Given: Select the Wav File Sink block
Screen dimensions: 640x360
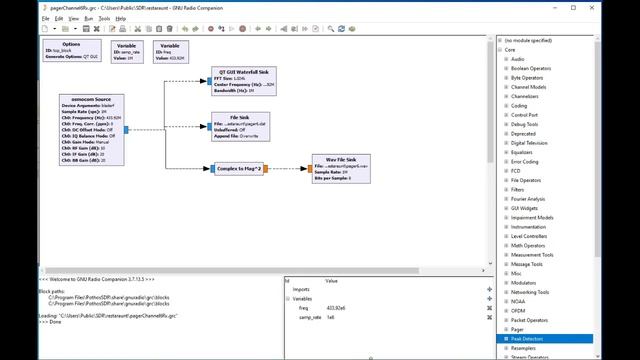Looking at the screenshot, I should coord(341,169).
